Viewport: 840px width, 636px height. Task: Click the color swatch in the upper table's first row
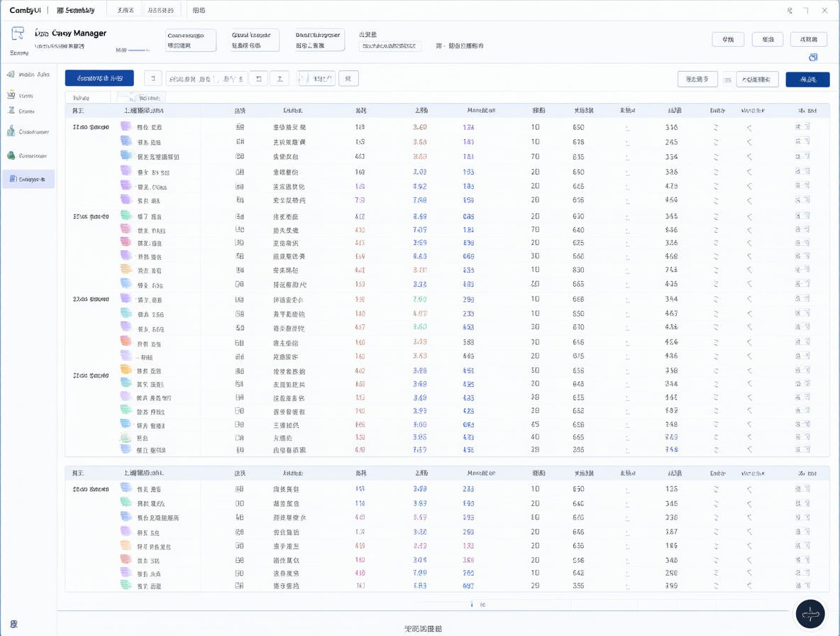tap(126, 126)
